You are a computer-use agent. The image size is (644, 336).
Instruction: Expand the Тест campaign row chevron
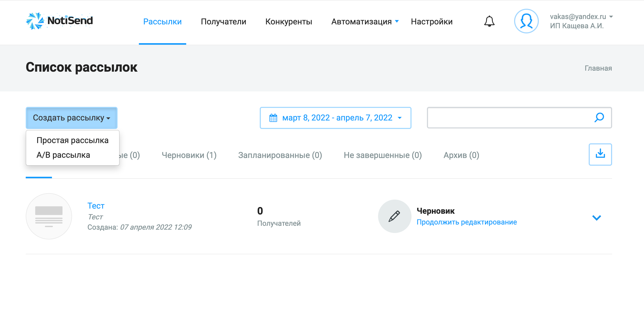click(x=596, y=218)
